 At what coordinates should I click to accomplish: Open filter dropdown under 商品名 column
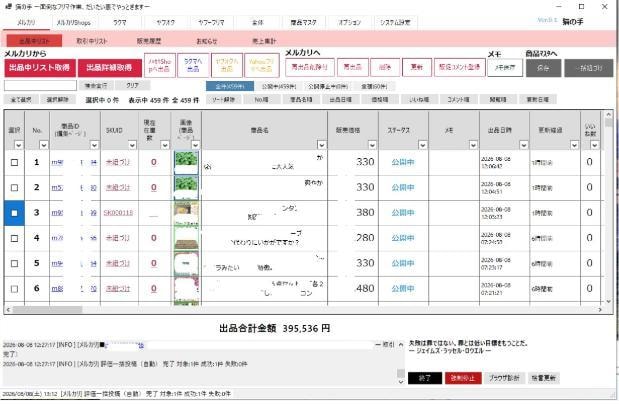click(x=322, y=145)
